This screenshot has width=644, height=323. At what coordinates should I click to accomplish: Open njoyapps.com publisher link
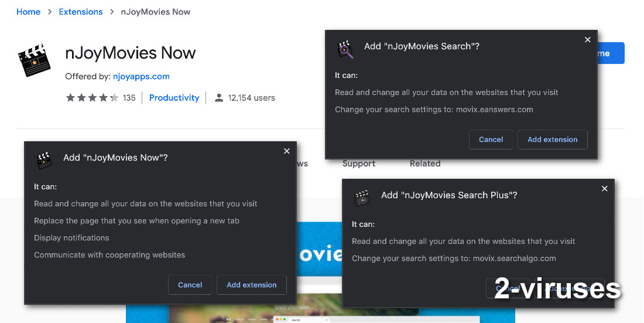(141, 76)
